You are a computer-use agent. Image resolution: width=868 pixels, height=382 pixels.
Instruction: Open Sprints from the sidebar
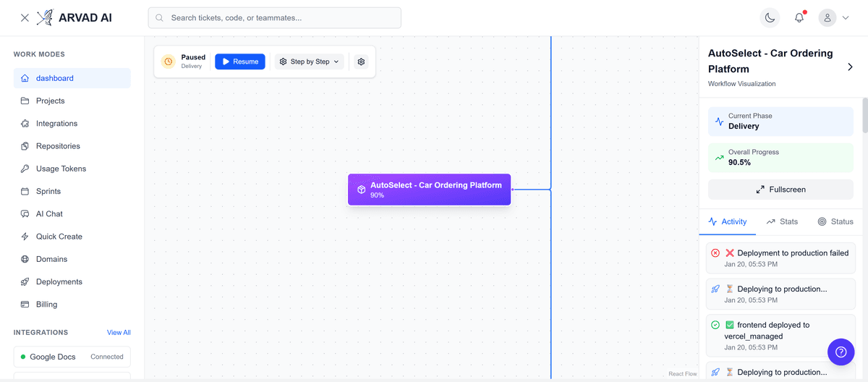(72, 191)
